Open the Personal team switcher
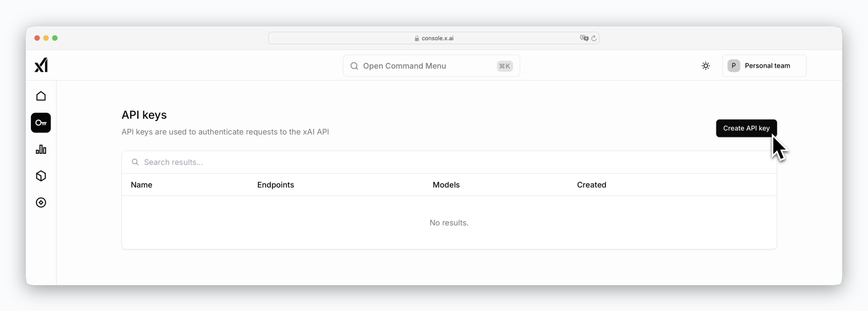Screen dimensions: 868x311 [x=764, y=66]
